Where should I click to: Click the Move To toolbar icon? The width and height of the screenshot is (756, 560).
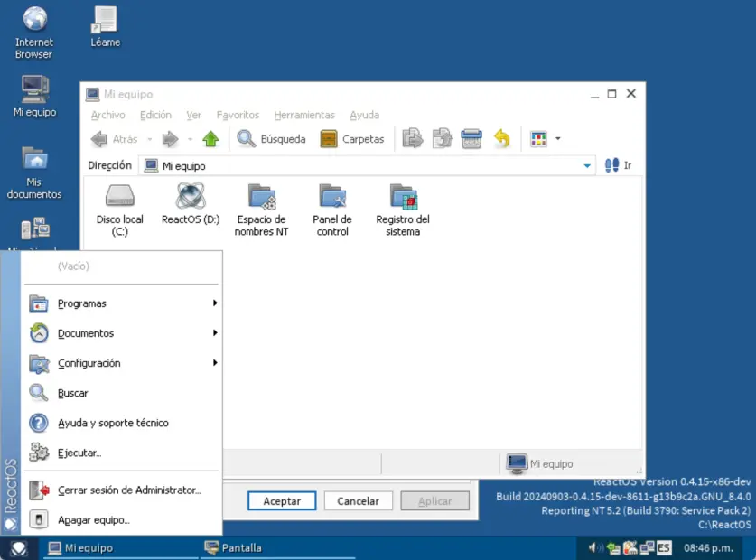(413, 139)
